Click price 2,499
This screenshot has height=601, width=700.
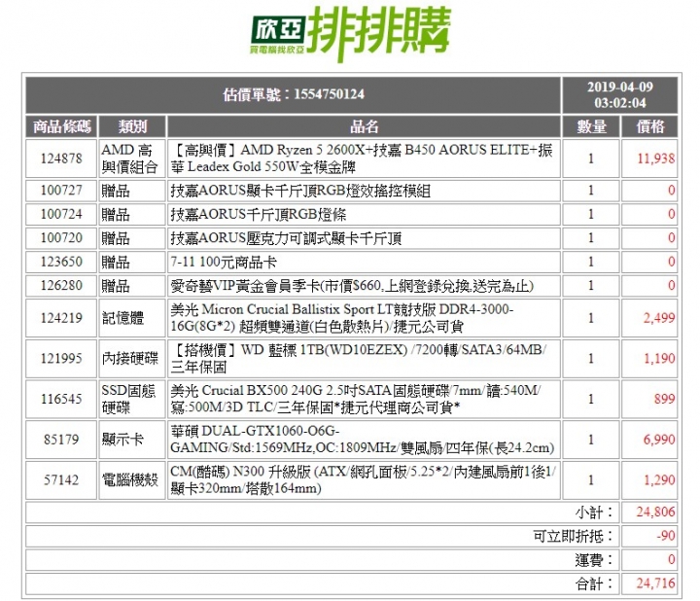click(x=659, y=318)
